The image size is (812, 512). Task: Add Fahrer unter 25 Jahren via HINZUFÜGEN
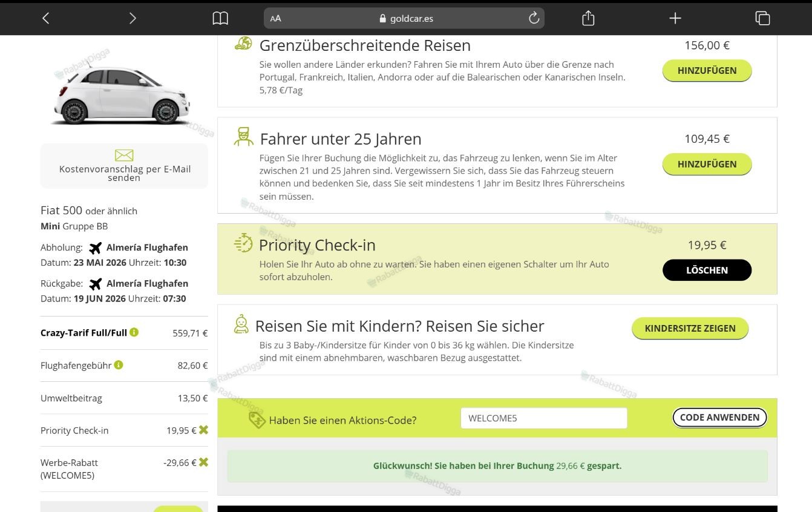click(707, 165)
